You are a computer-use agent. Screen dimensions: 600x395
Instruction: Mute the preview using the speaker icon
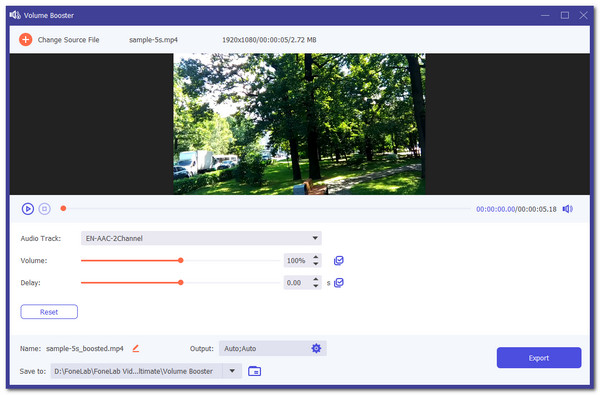pos(567,209)
